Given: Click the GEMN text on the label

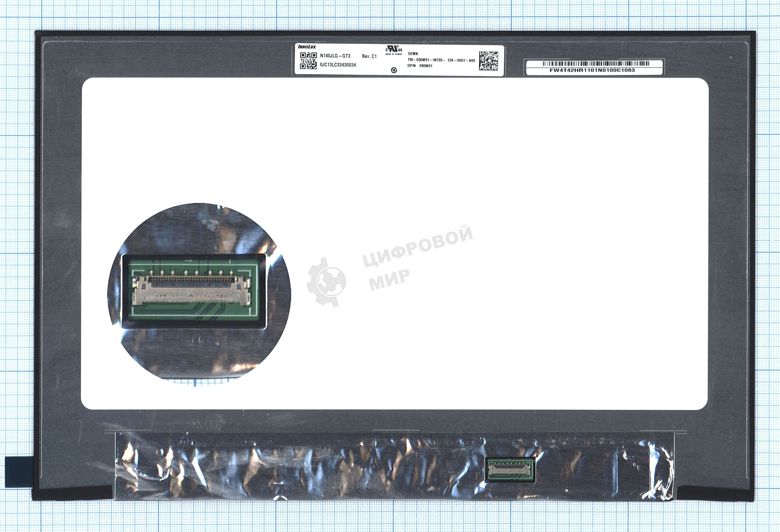Looking at the screenshot, I should tap(413, 54).
